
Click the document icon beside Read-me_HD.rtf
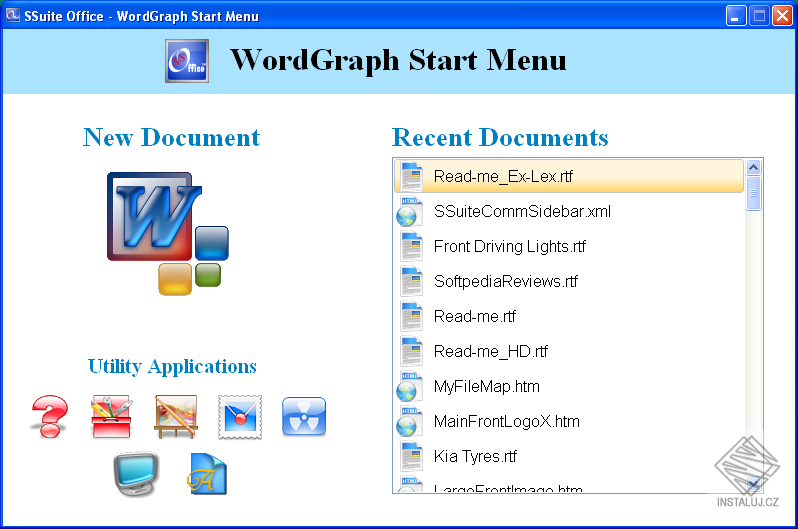pos(411,351)
